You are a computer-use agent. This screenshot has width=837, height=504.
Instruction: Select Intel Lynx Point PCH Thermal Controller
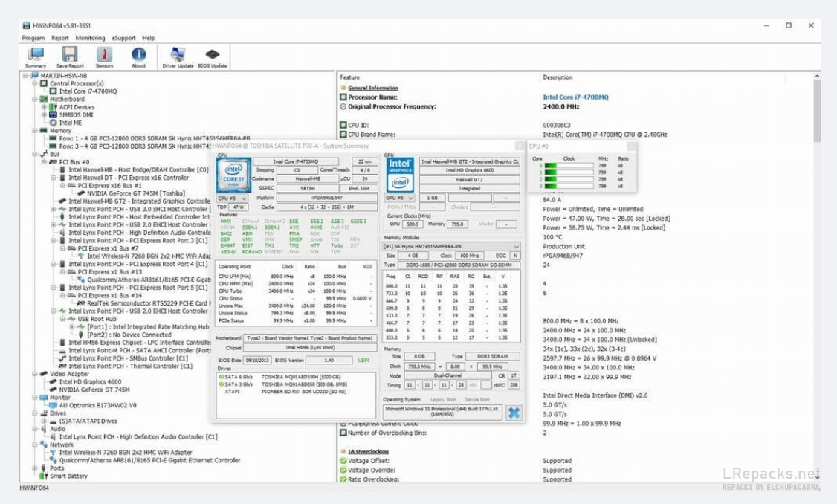tap(130, 366)
